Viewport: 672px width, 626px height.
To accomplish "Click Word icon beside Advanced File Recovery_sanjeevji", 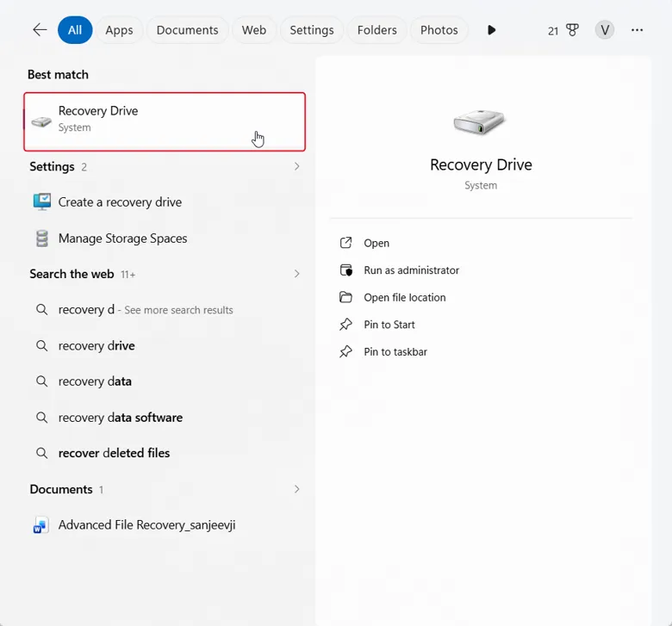I will [40, 525].
